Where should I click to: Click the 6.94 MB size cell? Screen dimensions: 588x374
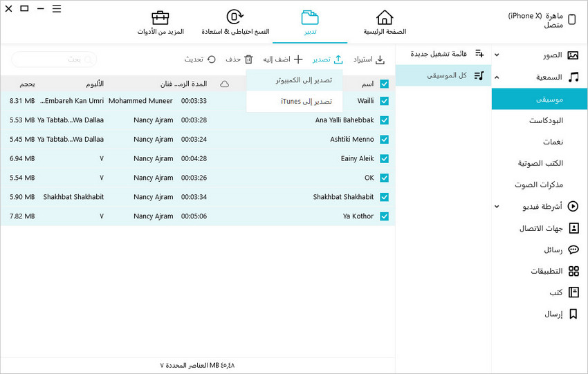(x=22, y=158)
